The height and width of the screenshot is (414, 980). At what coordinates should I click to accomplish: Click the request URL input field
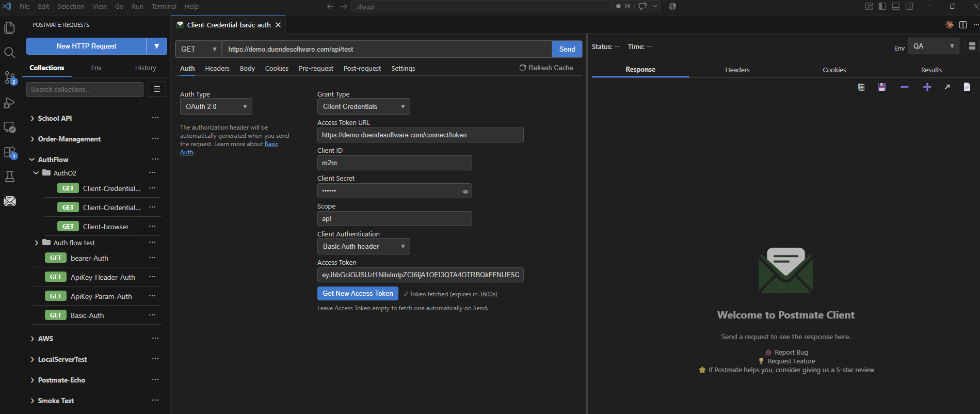[x=387, y=49]
